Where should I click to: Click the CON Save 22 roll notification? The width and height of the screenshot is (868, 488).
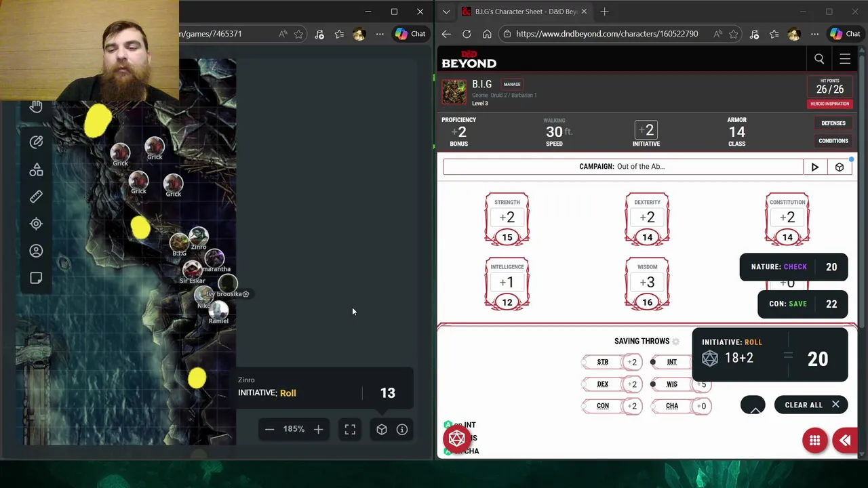click(x=802, y=304)
